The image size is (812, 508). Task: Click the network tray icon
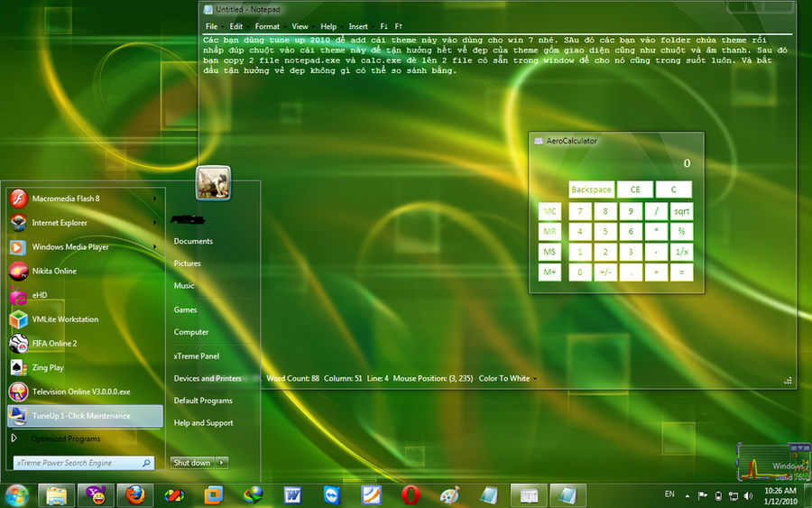click(x=734, y=496)
